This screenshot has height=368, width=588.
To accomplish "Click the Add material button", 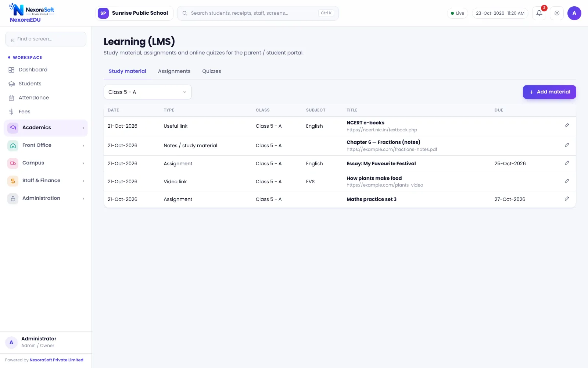I will click(549, 92).
